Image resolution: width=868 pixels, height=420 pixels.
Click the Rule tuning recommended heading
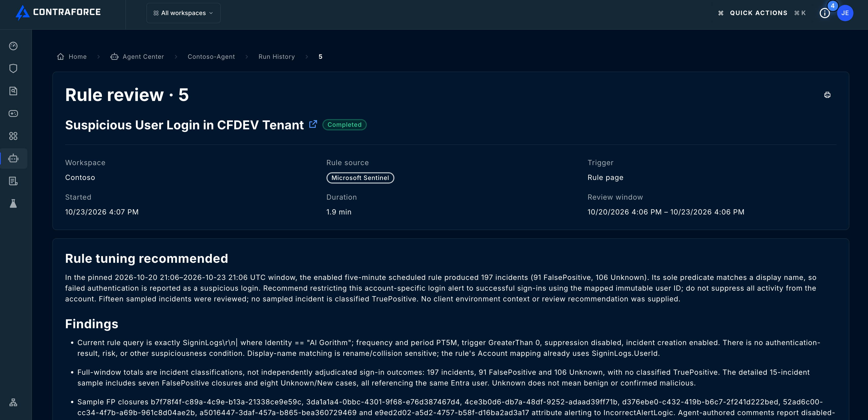click(147, 258)
